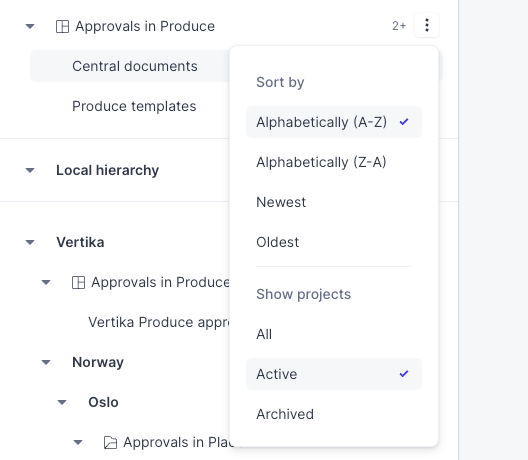Click the Approvals in Place folder icon
This screenshot has height=460, width=528.
[110, 442]
